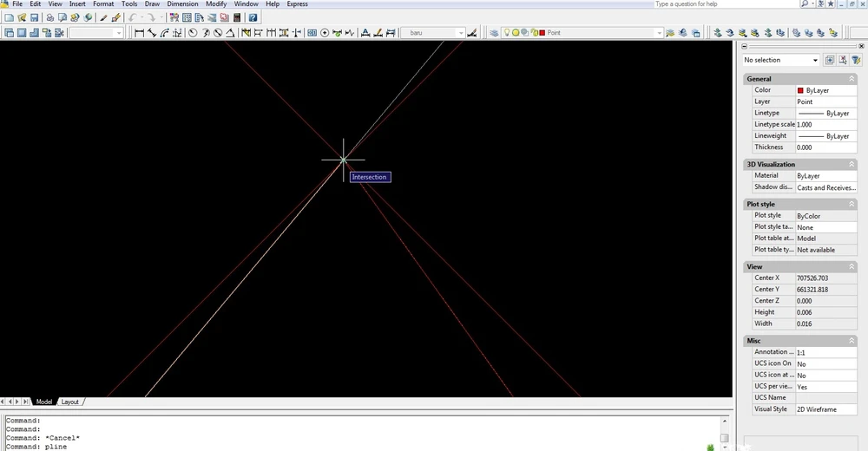This screenshot has width=868, height=451.
Task: Click the Center X value 707526.703
Action: coord(826,278)
